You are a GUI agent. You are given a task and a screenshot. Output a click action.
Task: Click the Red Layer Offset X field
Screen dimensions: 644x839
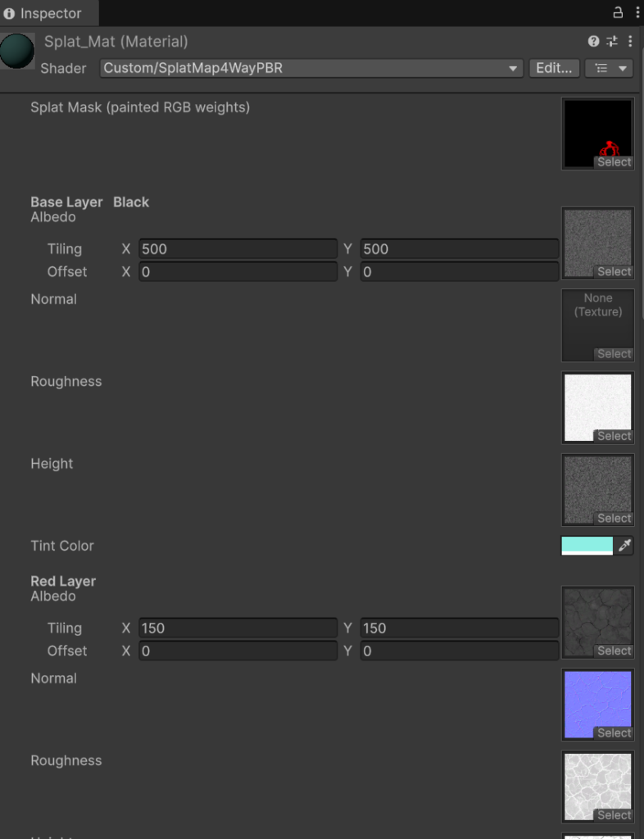pyautogui.click(x=238, y=651)
